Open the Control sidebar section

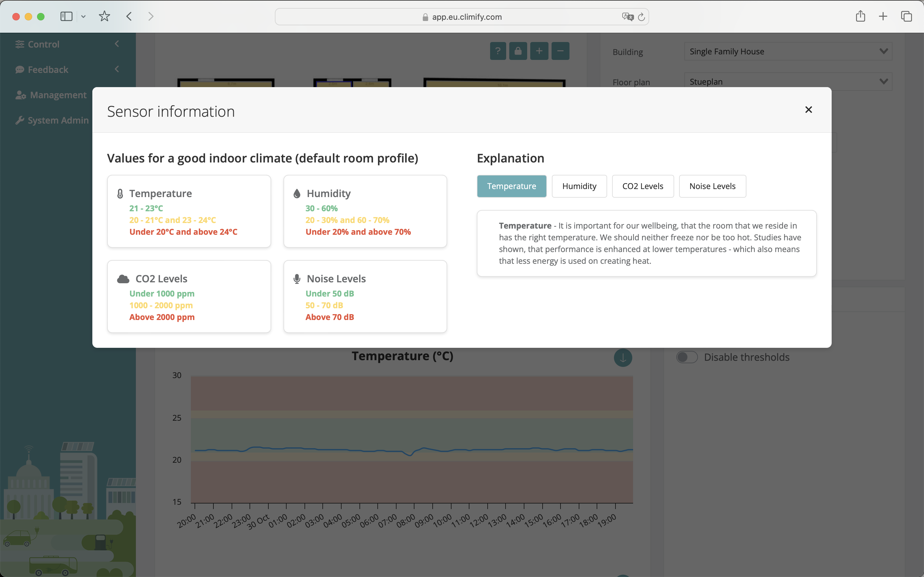44,44
